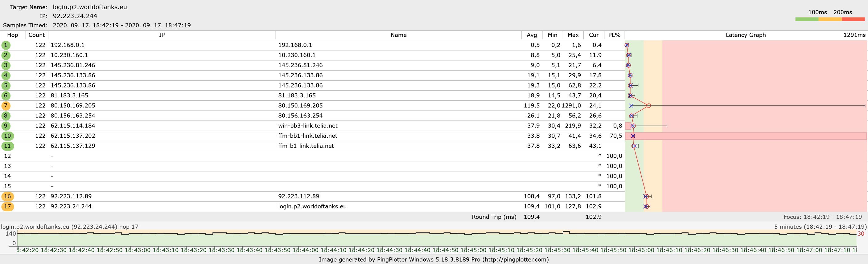Click the Round Trip (ms) label
The image size is (868, 264).
click(x=494, y=217)
